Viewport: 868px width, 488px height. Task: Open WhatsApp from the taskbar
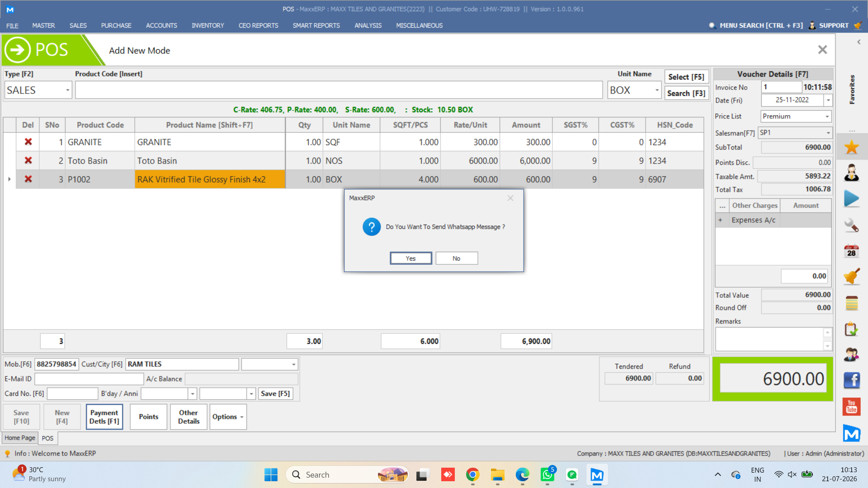click(547, 474)
